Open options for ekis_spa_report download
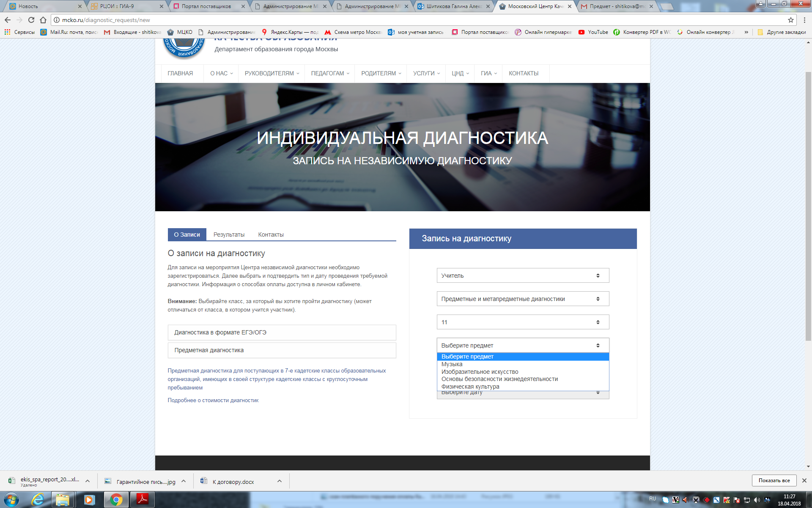Image resolution: width=812 pixels, height=508 pixels. [88, 481]
